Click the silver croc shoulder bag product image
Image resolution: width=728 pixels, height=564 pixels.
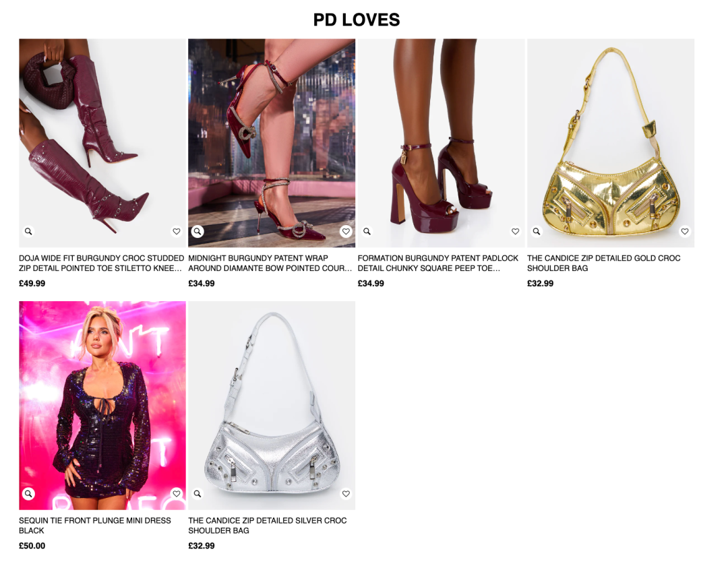[x=272, y=405]
